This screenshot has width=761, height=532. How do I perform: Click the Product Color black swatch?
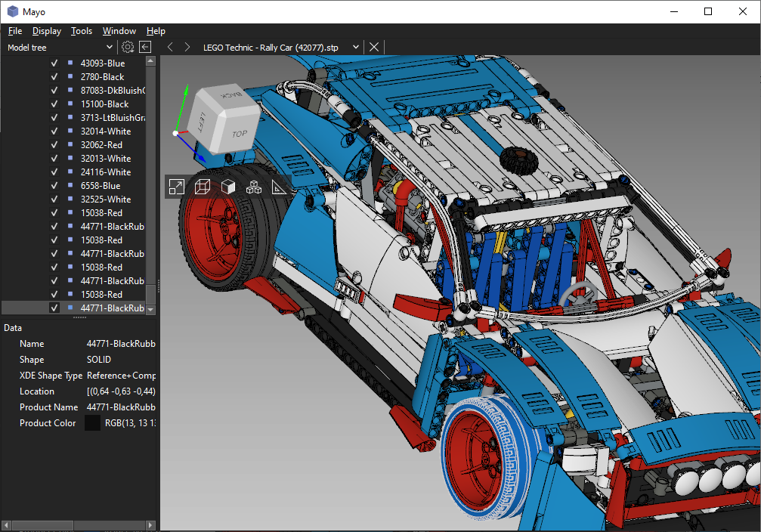[x=92, y=422]
